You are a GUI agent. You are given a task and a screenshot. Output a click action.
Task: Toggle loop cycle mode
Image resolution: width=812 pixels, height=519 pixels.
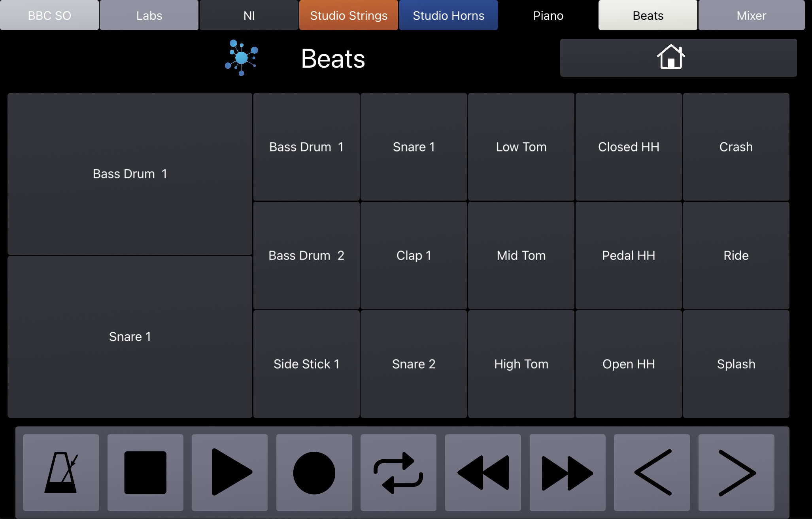(398, 473)
